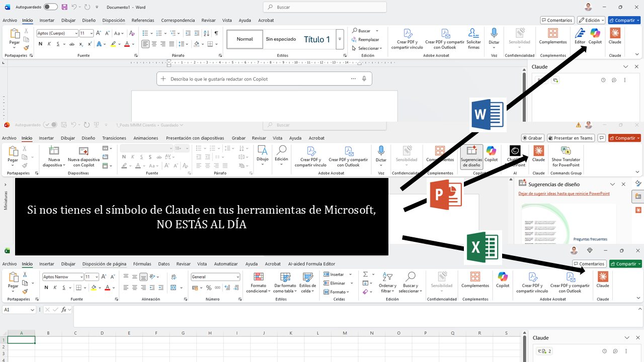Open the Transiciones tab in PowerPoint
This screenshot has height=362, width=644.
click(114, 138)
